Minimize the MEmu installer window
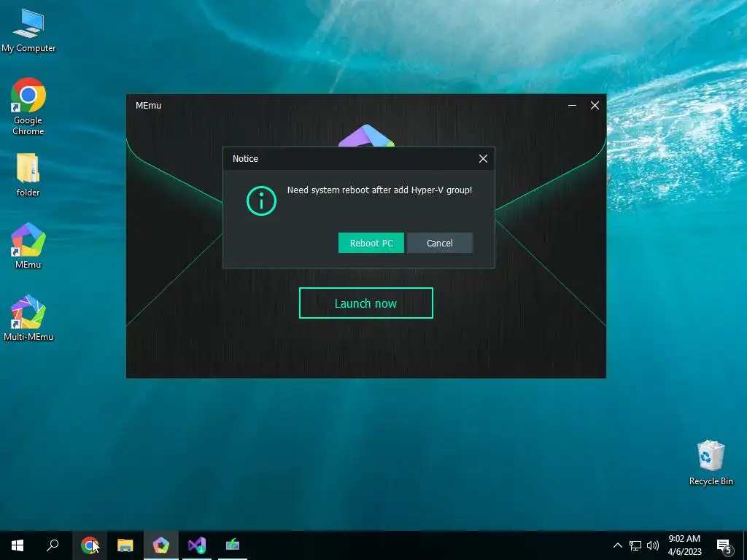This screenshot has width=747, height=560. (572, 105)
